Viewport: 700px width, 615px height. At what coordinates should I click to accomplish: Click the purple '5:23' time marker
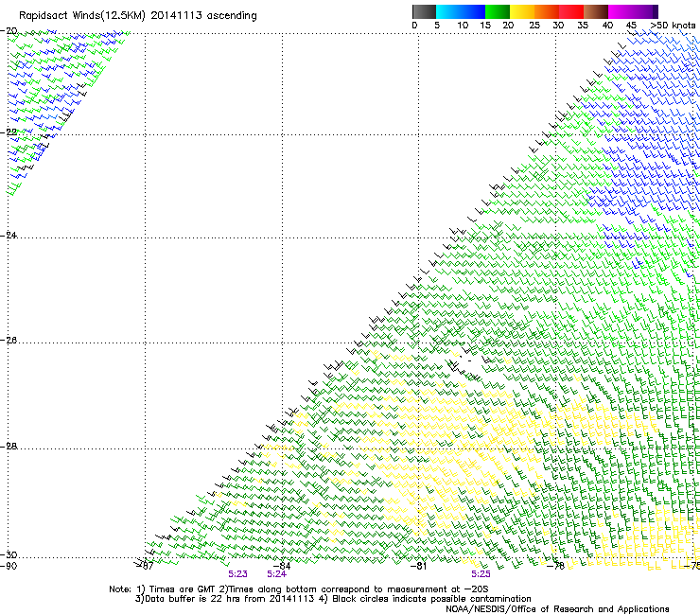tap(237, 574)
